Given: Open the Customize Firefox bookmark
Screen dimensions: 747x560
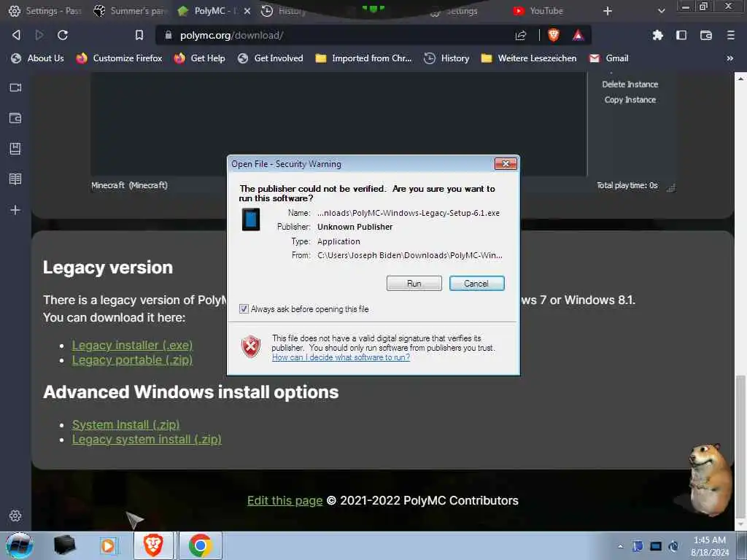Looking at the screenshot, I should 119,58.
